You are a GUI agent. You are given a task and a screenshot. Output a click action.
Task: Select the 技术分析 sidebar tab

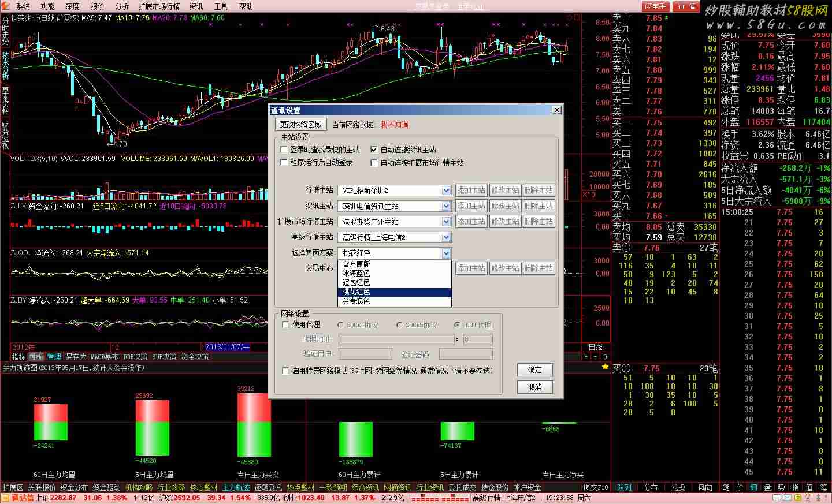click(5, 66)
